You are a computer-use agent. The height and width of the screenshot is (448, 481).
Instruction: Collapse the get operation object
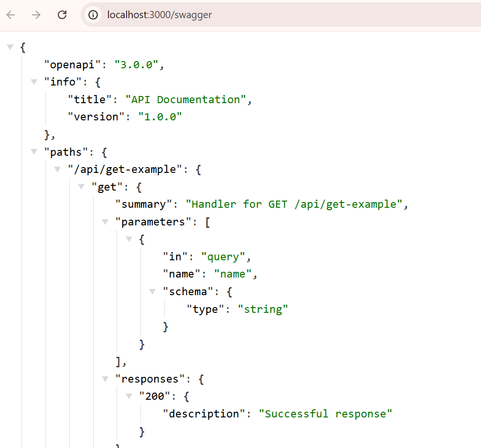coord(81,186)
